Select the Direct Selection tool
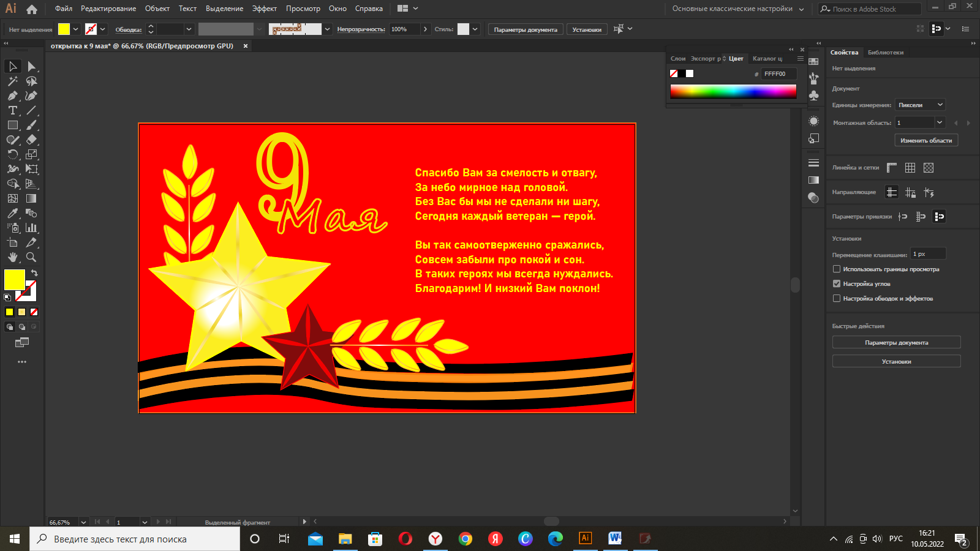 (x=31, y=66)
